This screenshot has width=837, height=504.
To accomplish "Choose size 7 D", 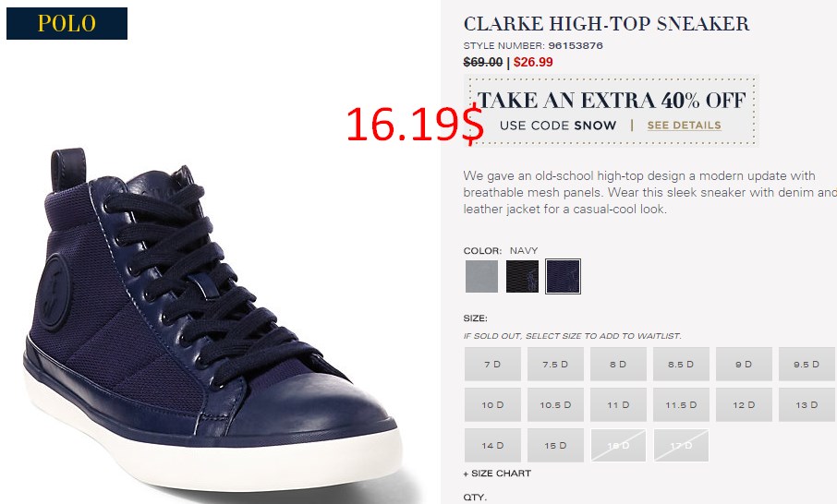I will pyautogui.click(x=492, y=365).
